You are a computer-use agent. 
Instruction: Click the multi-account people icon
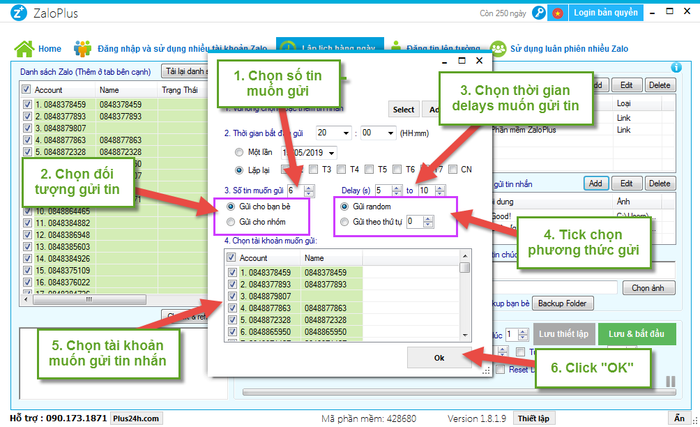pos(83,49)
